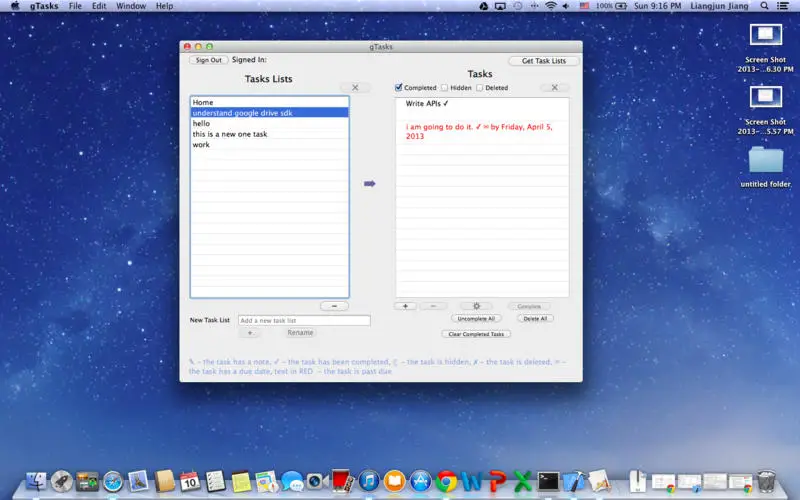Screen dimensions: 800x500
Task: Launch Google Chrome from the Dock
Action: [x=446, y=481]
